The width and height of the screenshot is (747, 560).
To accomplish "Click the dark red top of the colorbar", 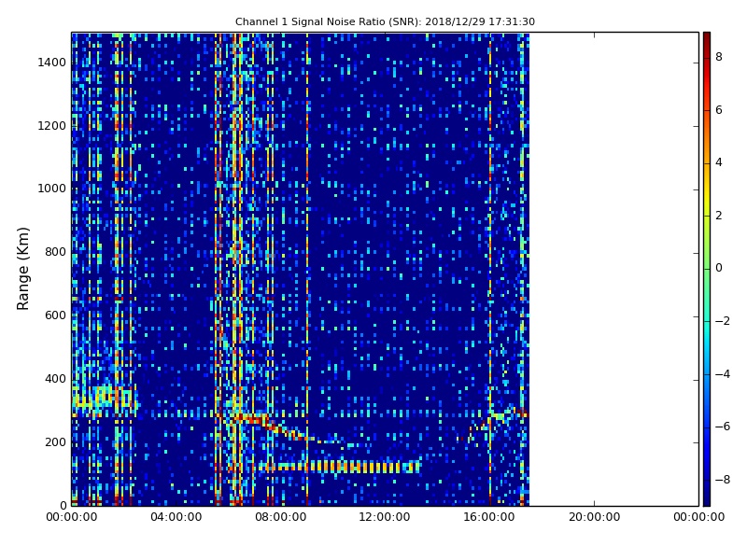I will [x=707, y=40].
